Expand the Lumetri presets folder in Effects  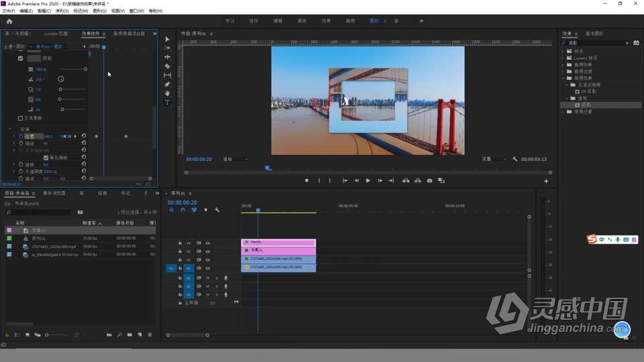point(563,58)
